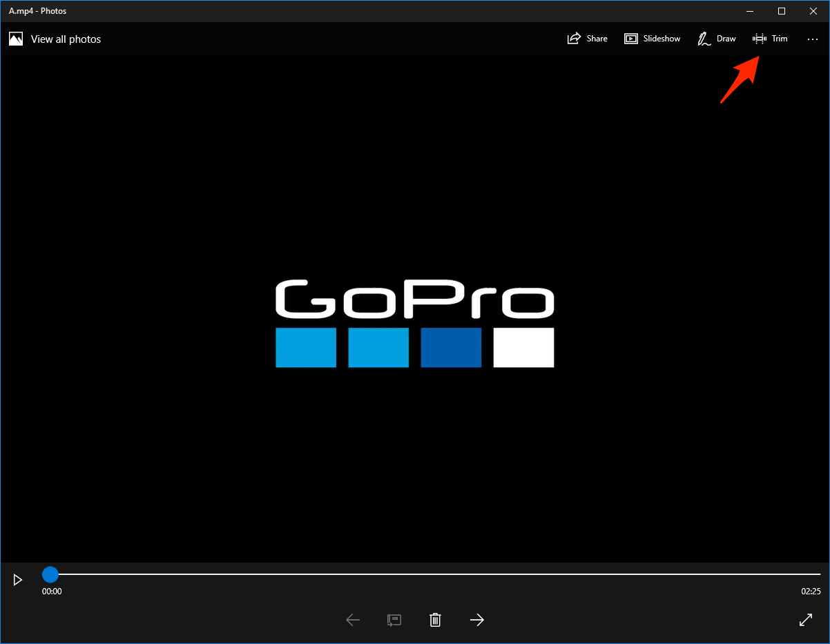
Task: Delete the video with trash icon
Action: click(x=435, y=620)
